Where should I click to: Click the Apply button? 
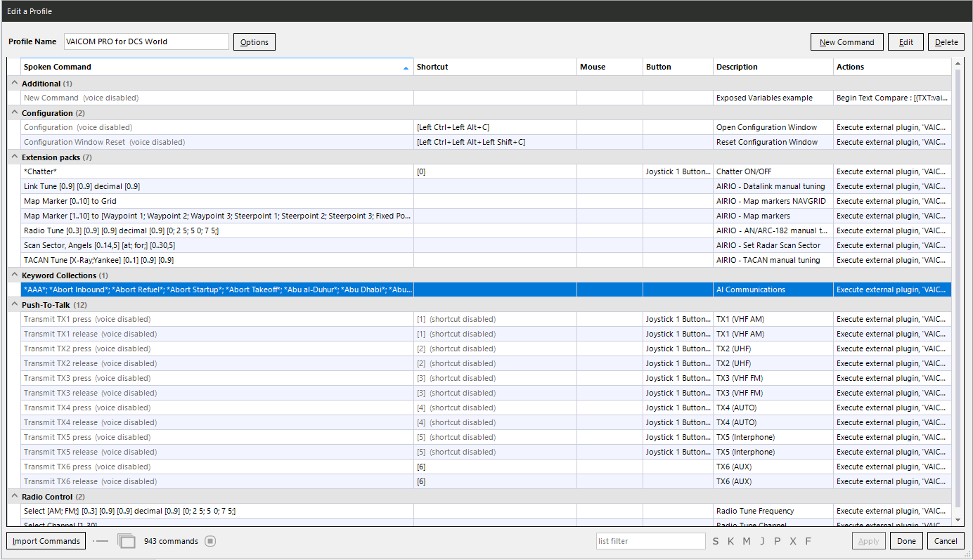[869, 541]
